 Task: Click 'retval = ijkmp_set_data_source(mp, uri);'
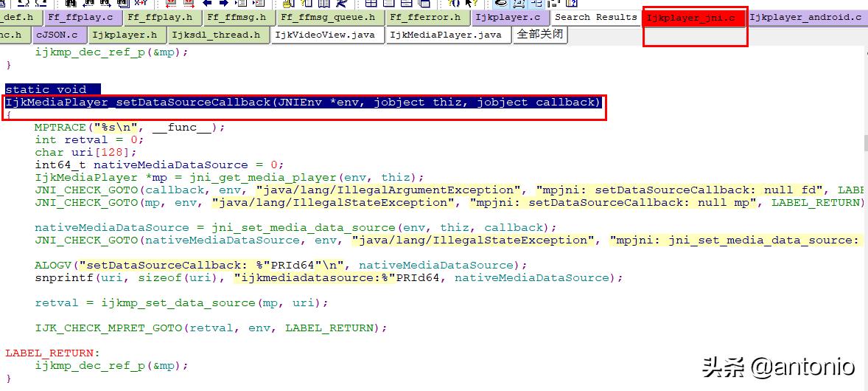(x=181, y=303)
